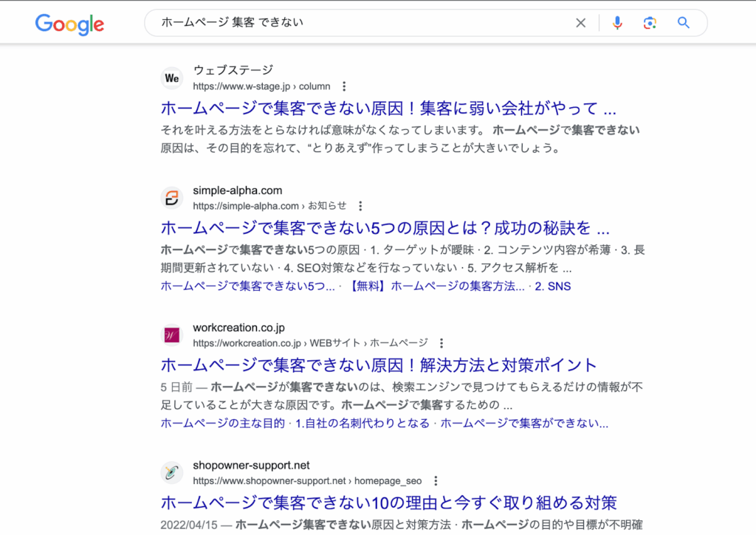
Task: Open more options for the shopowner-support.net result
Action: [x=436, y=480]
